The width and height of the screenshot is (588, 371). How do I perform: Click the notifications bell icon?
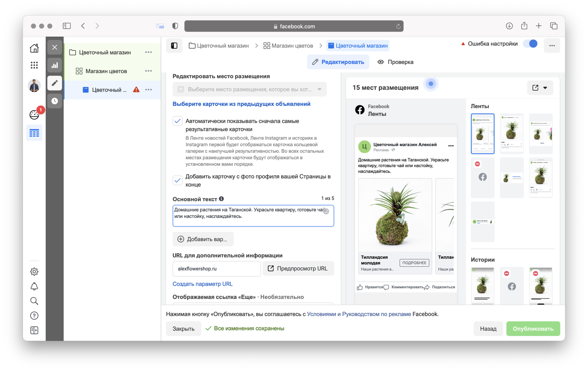tap(34, 286)
